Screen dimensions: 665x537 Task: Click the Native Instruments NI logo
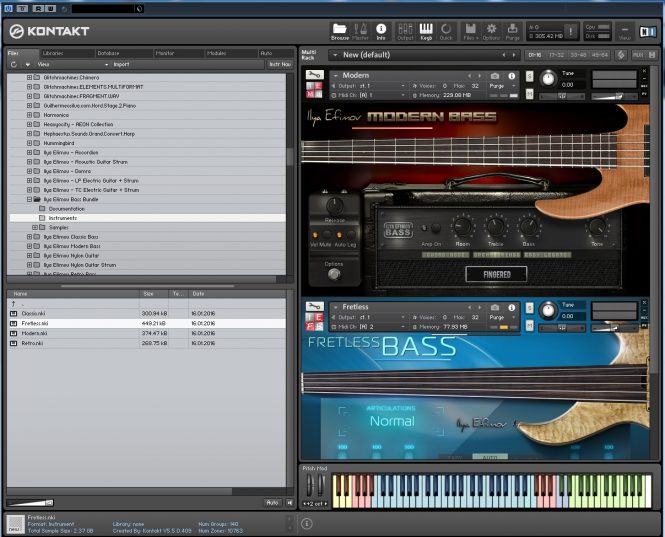[x=648, y=31]
